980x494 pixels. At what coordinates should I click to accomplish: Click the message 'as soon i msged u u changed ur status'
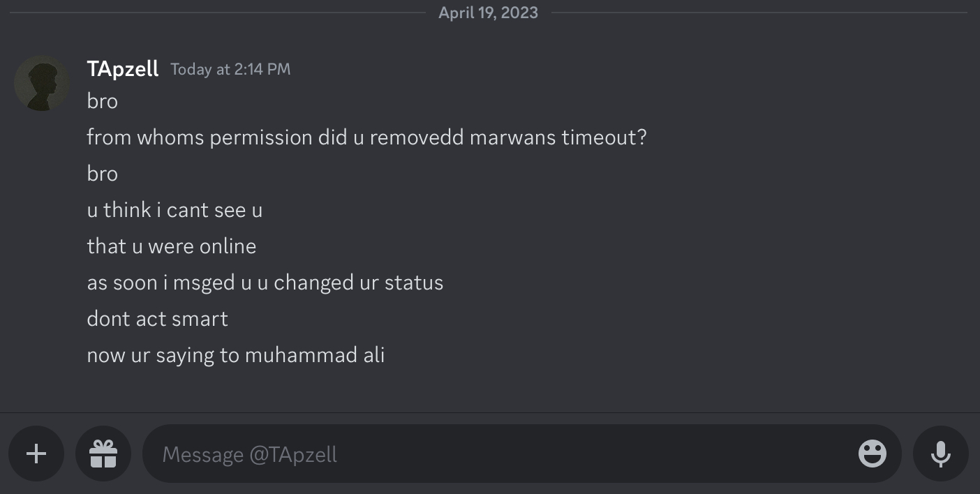point(265,282)
